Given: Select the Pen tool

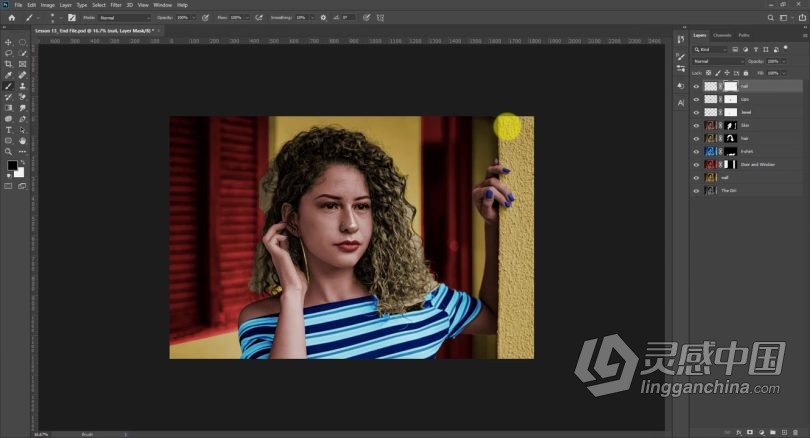Looking at the screenshot, I should pos(23,119).
